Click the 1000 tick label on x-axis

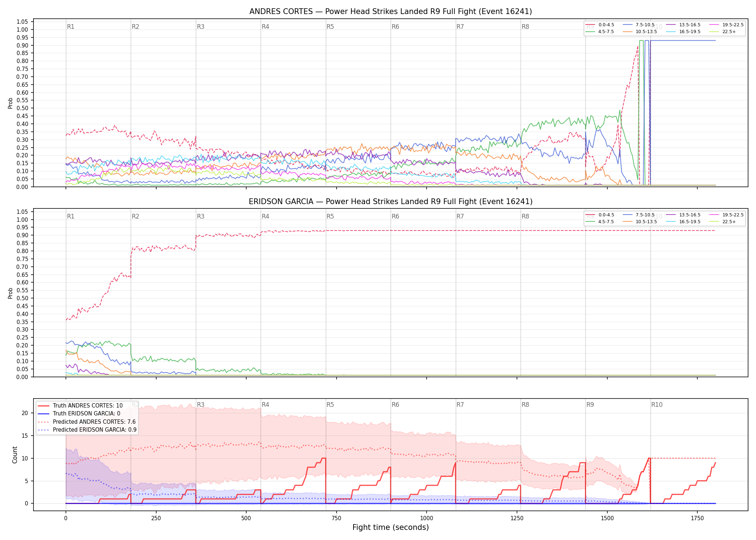click(427, 518)
